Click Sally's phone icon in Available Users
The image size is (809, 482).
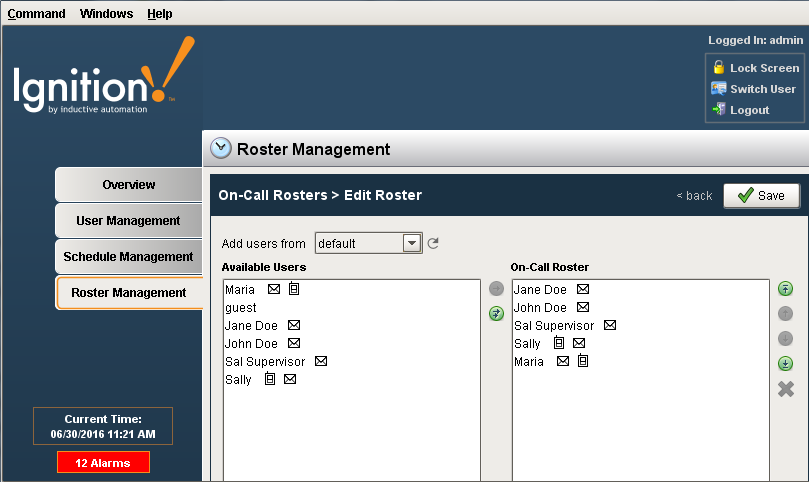[x=270, y=379]
